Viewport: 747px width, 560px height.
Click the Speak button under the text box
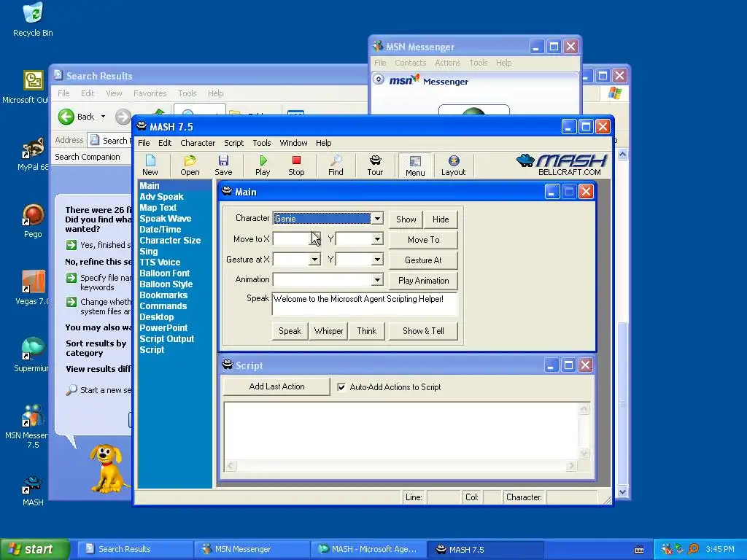[290, 331]
